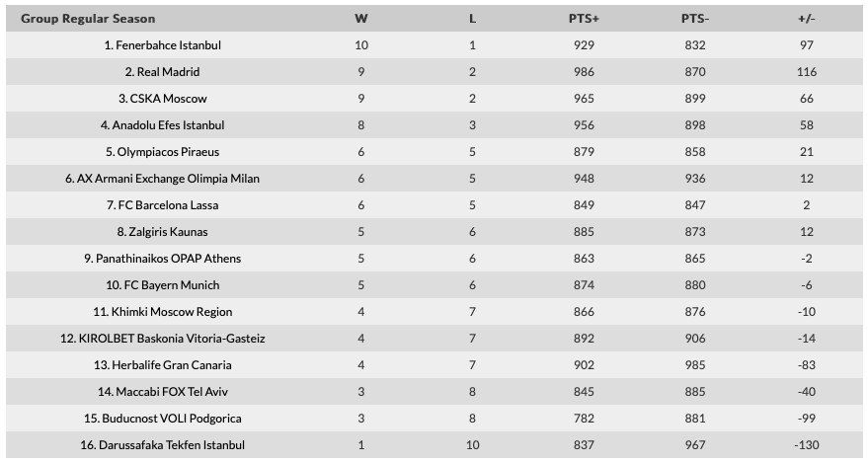
Task: Click Darussafaka Tekfen Istanbul team name
Action: coord(169,445)
